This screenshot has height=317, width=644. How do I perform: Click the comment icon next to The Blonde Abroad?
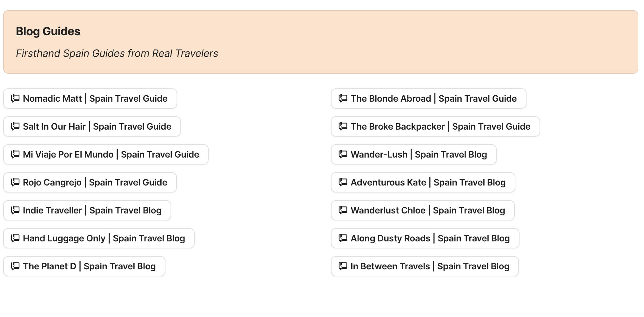[x=343, y=99]
